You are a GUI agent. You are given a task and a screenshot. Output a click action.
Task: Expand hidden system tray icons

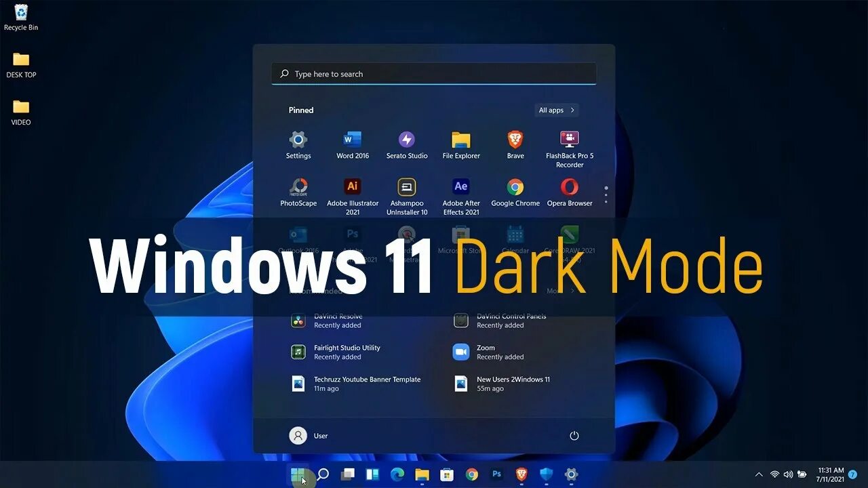[759, 474]
